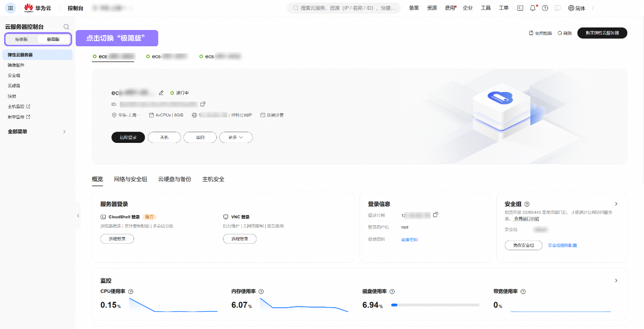
Task: Click the black 远程登录 button
Action: tap(128, 137)
